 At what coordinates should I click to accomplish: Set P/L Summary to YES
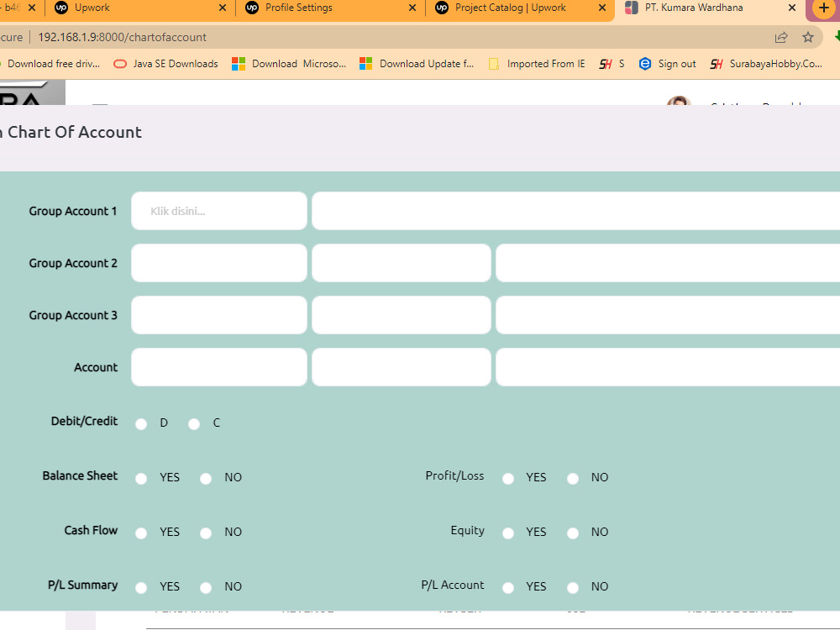(x=141, y=588)
